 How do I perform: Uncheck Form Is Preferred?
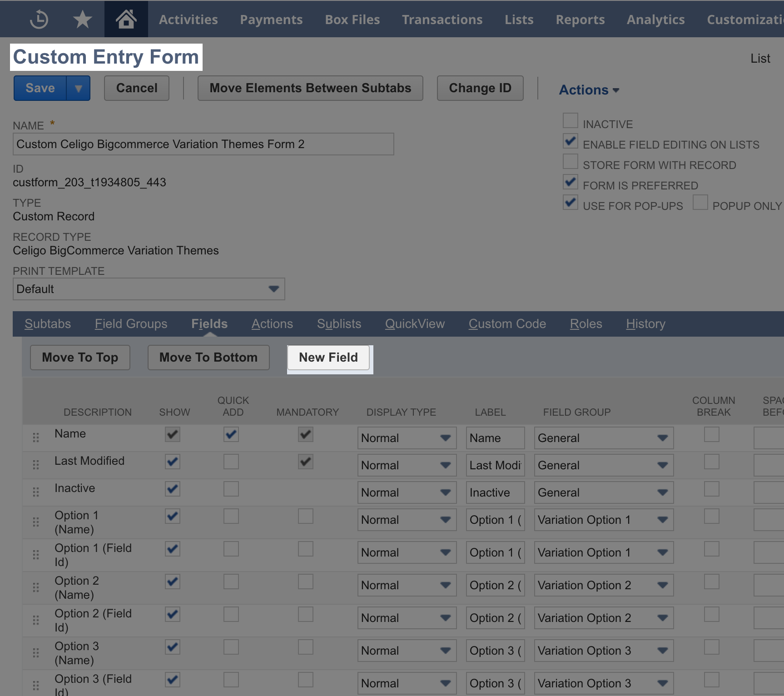click(571, 182)
